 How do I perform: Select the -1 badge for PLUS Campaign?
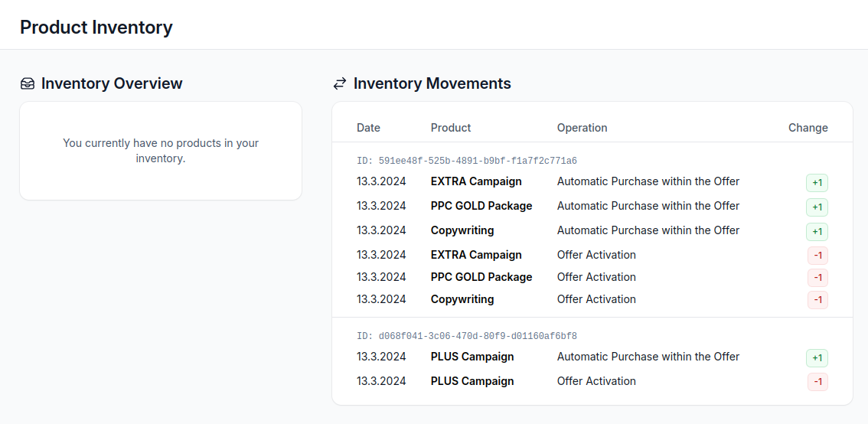pyautogui.click(x=817, y=382)
